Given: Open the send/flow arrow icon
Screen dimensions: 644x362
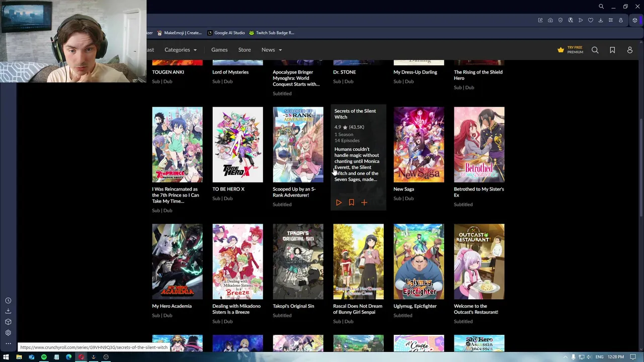Looking at the screenshot, I should point(581,20).
